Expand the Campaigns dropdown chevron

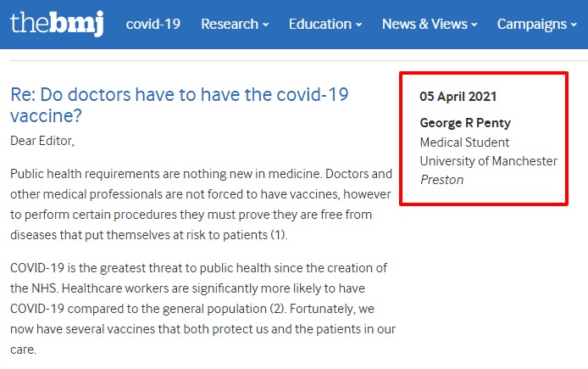[x=574, y=25]
